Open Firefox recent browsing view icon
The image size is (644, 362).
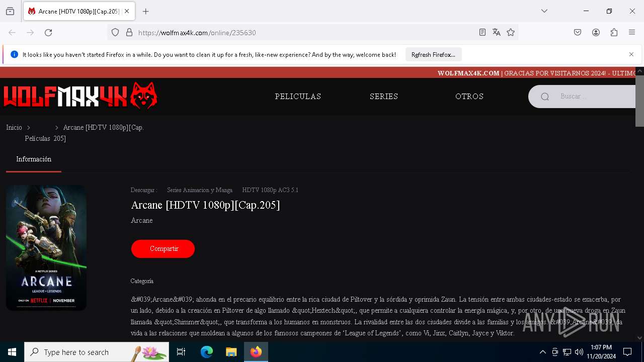click(x=10, y=11)
